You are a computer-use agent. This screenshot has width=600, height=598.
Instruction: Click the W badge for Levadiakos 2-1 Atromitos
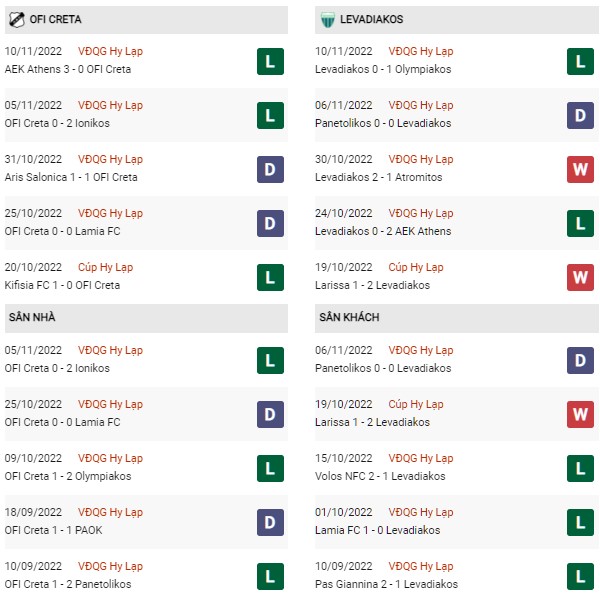coord(580,169)
